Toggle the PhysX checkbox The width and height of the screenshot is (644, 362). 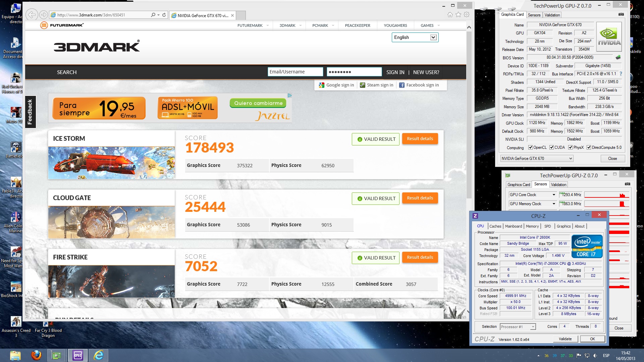570,147
